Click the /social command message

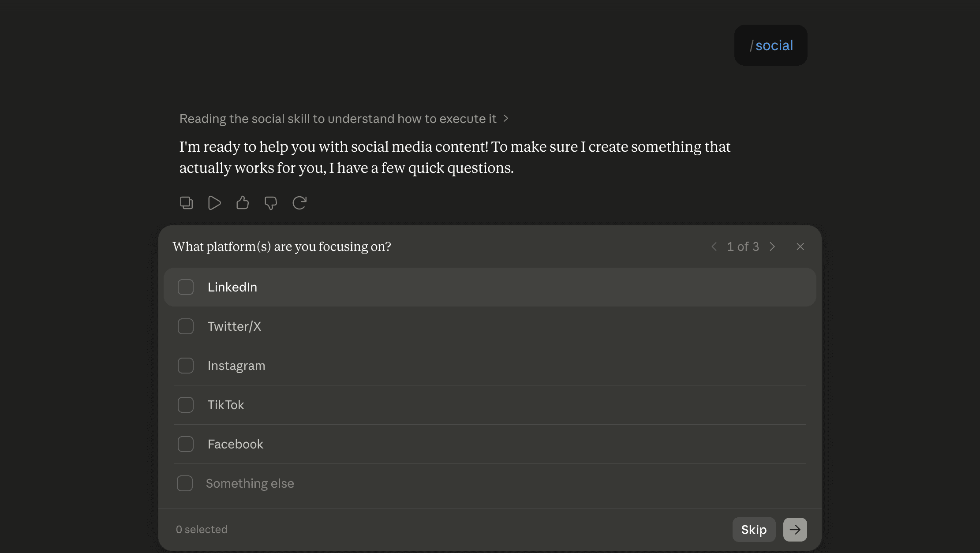pyautogui.click(x=771, y=45)
